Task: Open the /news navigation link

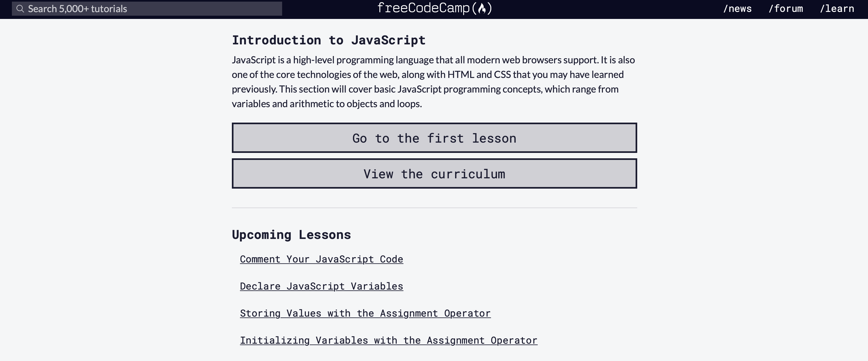Action: pyautogui.click(x=737, y=9)
